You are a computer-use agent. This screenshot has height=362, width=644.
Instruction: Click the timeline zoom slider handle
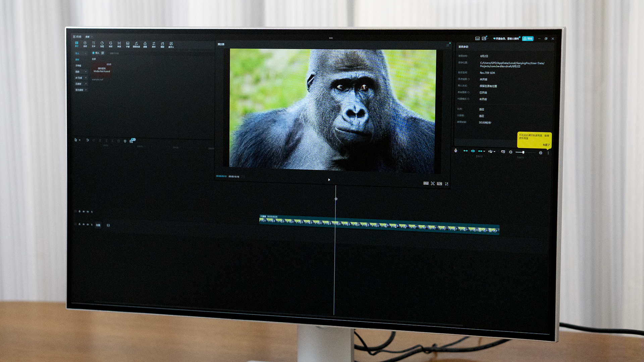pos(523,152)
